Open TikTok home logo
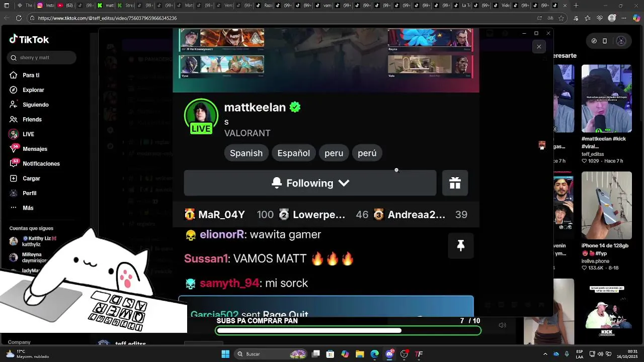 [29, 40]
